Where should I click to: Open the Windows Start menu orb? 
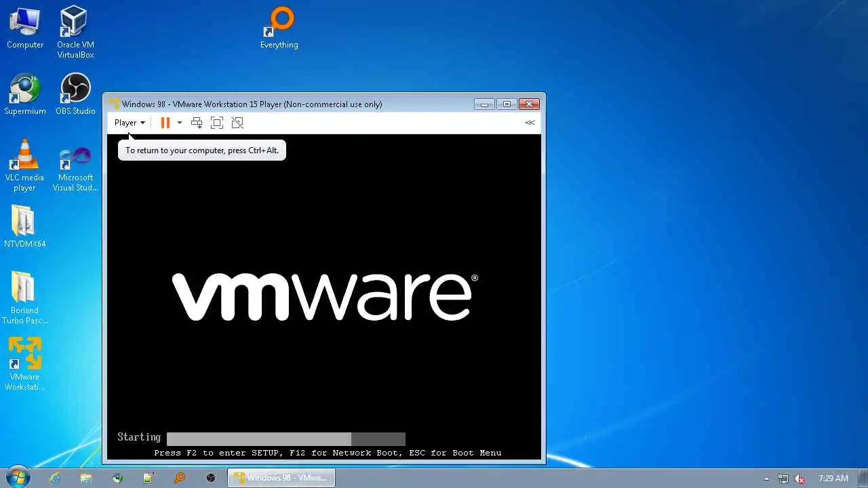pos(18,477)
